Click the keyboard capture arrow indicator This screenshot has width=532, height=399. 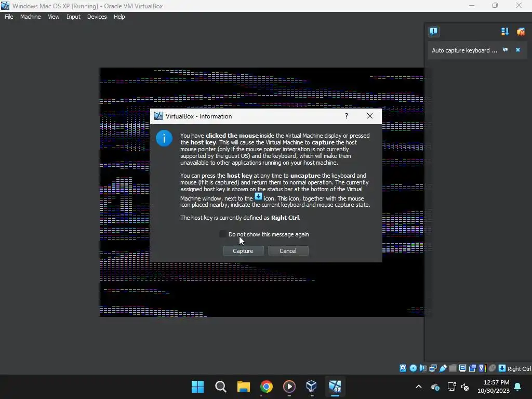click(502, 368)
